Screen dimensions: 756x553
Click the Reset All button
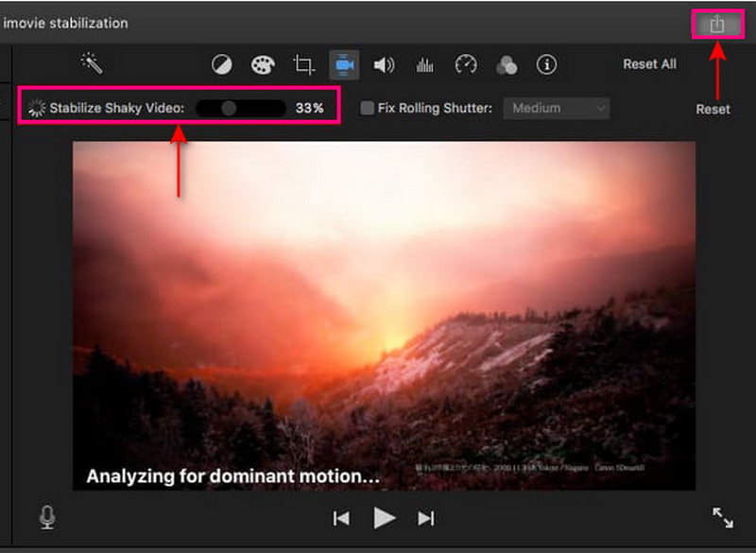pos(649,64)
